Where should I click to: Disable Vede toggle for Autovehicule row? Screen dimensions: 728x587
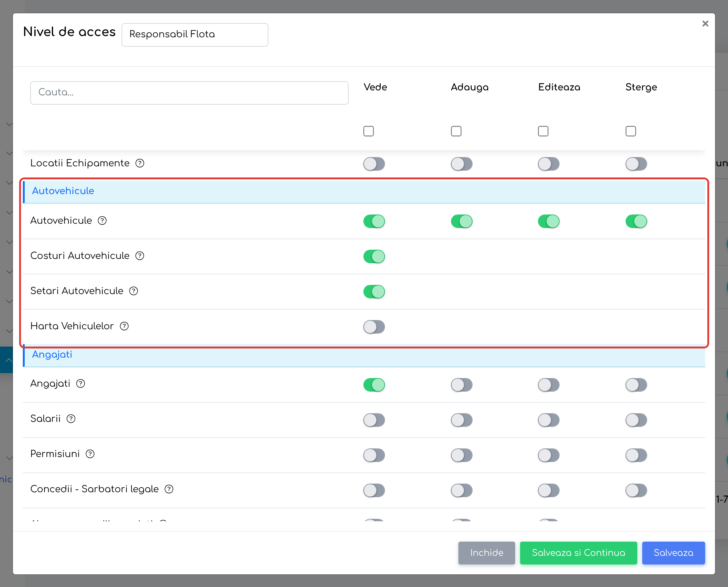click(x=374, y=222)
